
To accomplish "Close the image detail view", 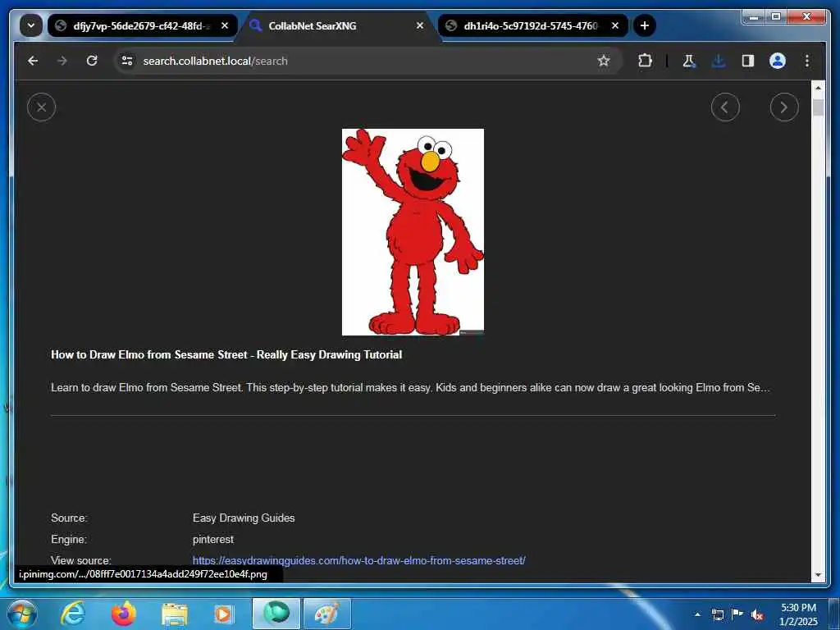I will point(41,107).
